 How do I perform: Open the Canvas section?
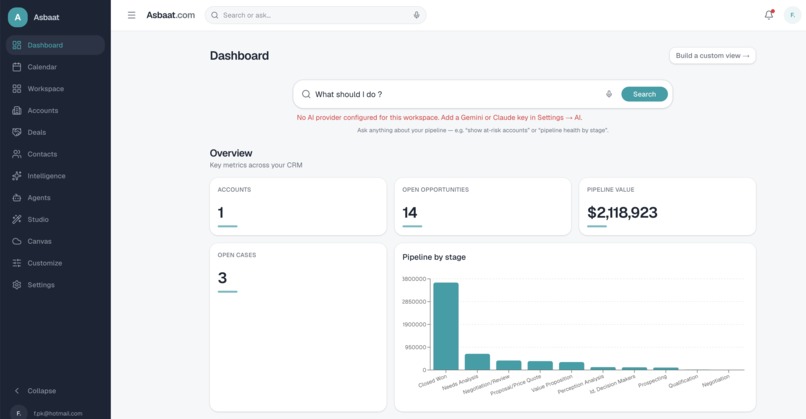56,241
